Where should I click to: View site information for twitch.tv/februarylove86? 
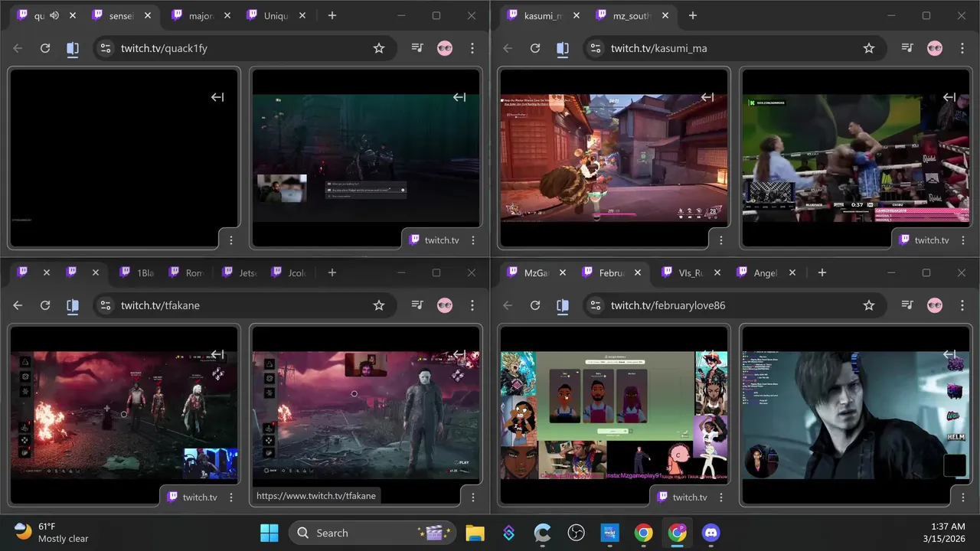click(596, 305)
